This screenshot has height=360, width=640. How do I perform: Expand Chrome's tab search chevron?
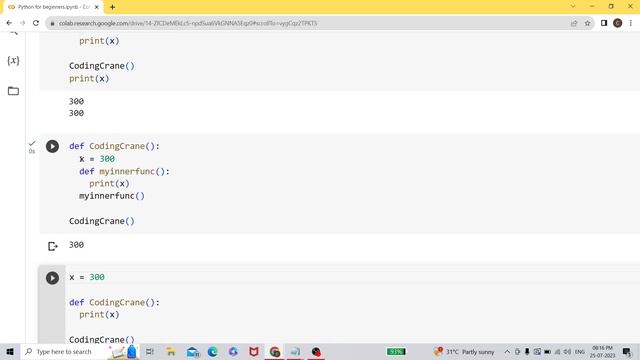[573, 6]
